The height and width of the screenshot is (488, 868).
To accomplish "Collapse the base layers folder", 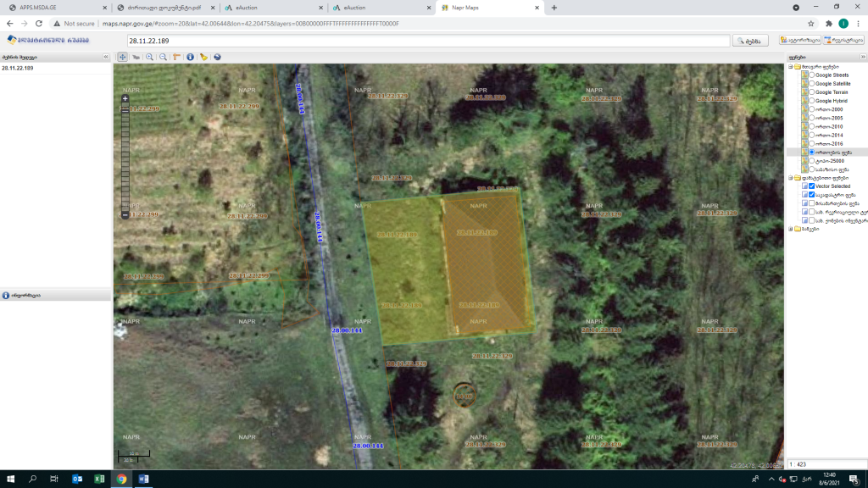I will pos(791,66).
